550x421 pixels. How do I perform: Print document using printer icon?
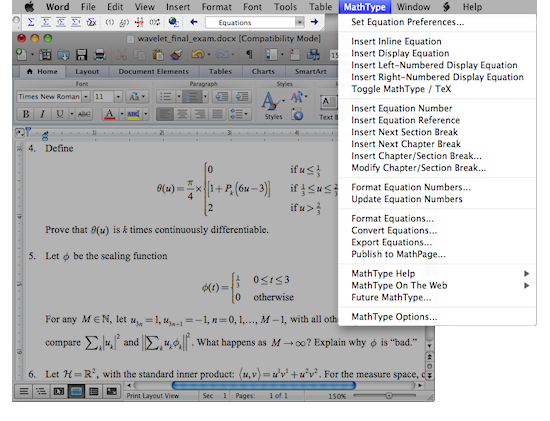(100, 55)
